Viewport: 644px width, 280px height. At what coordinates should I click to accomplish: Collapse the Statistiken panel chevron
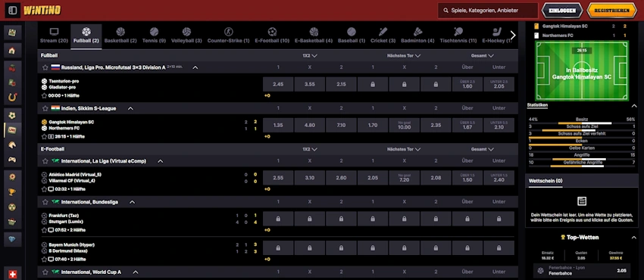click(633, 106)
